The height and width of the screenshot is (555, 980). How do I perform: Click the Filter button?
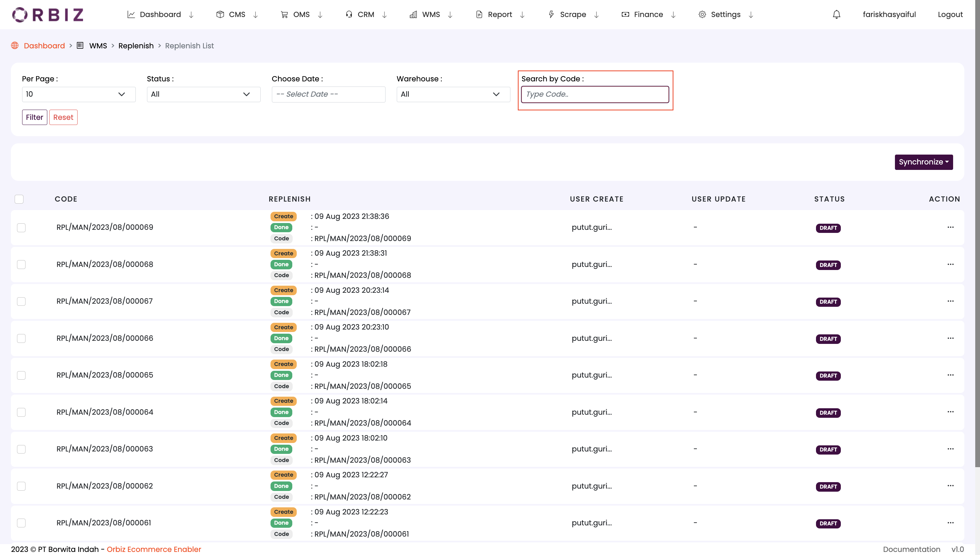pyautogui.click(x=35, y=117)
